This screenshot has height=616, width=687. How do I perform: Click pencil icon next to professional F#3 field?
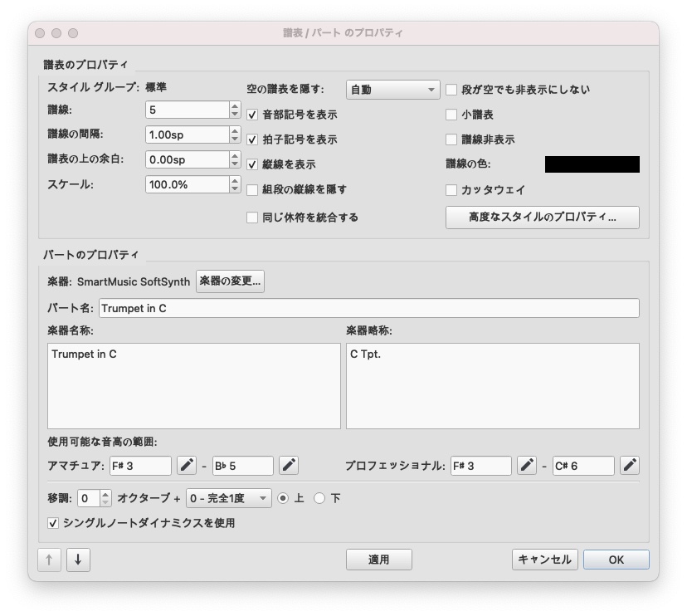(x=527, y=466)
